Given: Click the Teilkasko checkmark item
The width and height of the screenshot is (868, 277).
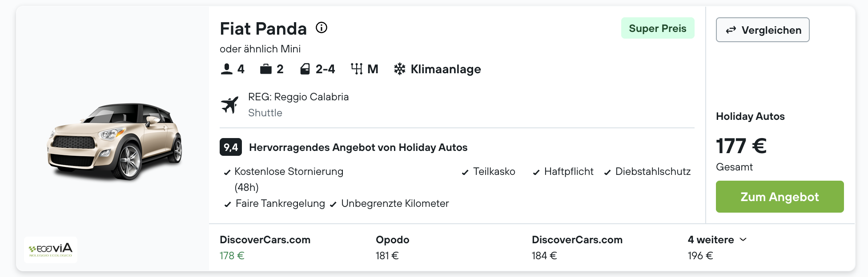Looking at the screenshot, I should coord(488,172).
